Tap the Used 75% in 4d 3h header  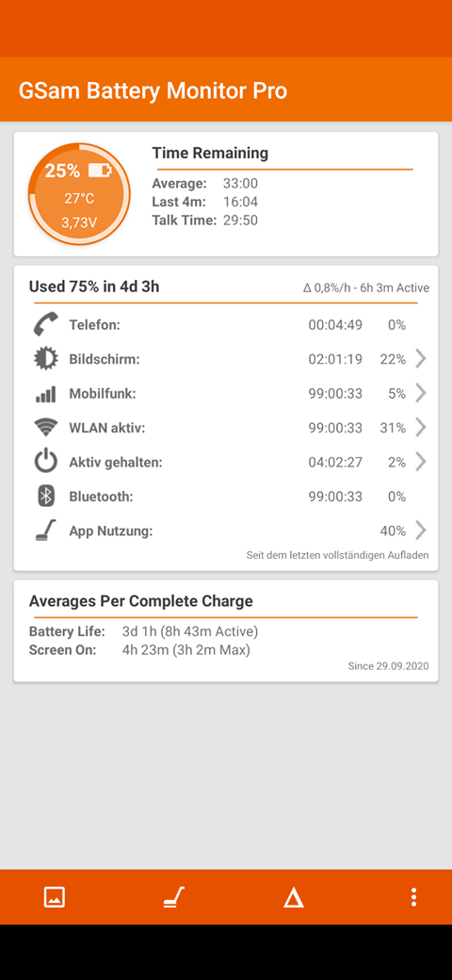point(93,286)
